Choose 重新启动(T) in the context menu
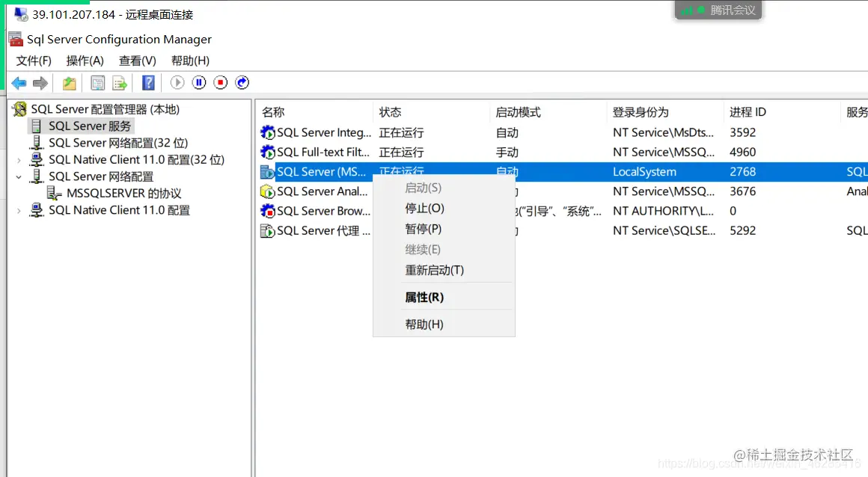This screenshot has width=868, height=477. pos(444,271)
